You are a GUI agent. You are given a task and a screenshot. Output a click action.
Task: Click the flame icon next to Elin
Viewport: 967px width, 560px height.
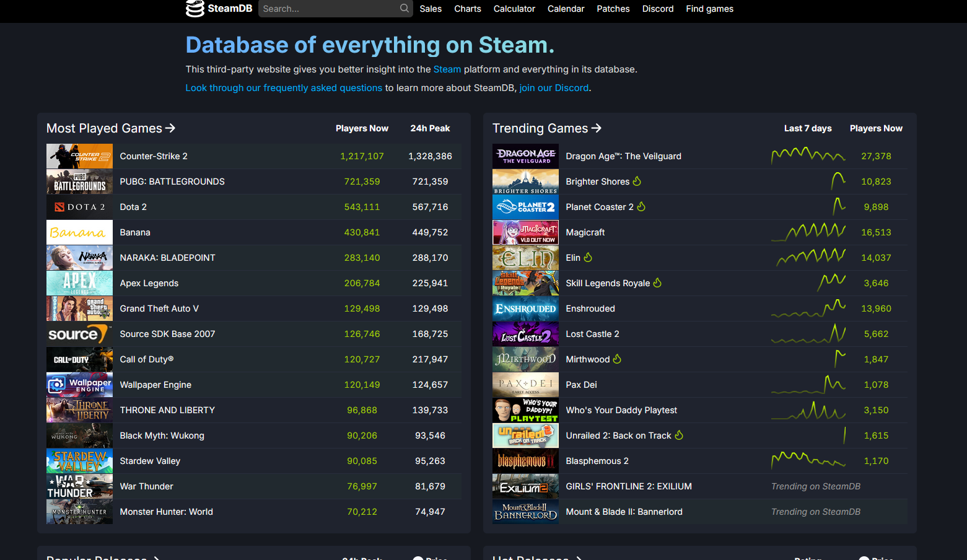tap(588, 258)
